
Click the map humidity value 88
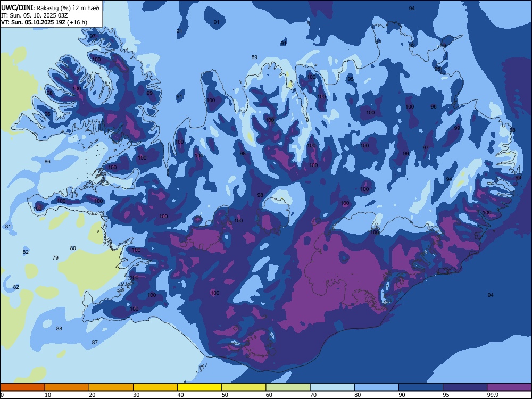(x=59, y=328)
